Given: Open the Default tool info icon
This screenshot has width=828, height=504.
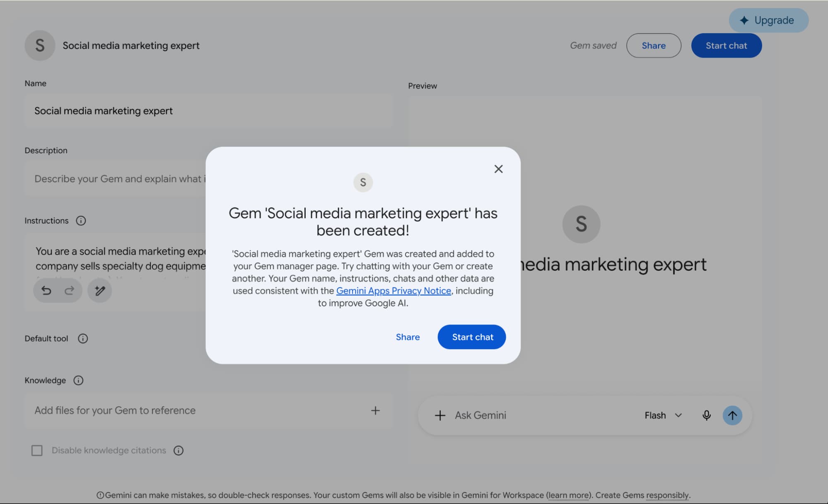Looking at the screenshot, I should click(x=83, y=339).
